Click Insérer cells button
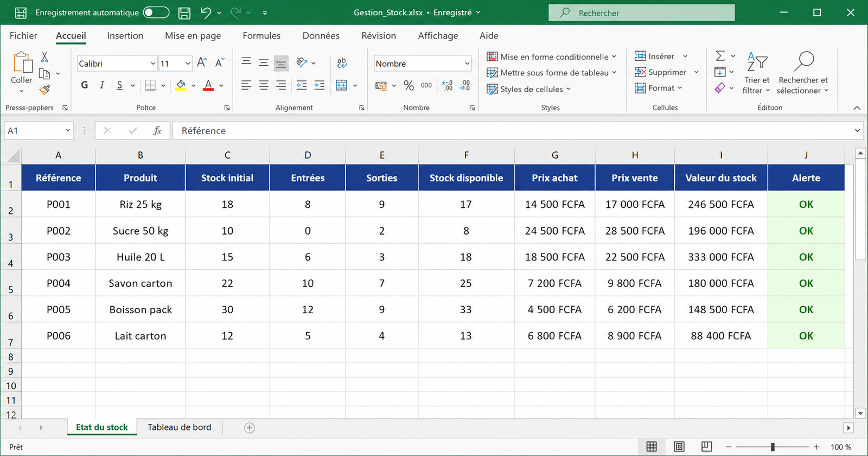Screen dimensions: 868x456 654,56
